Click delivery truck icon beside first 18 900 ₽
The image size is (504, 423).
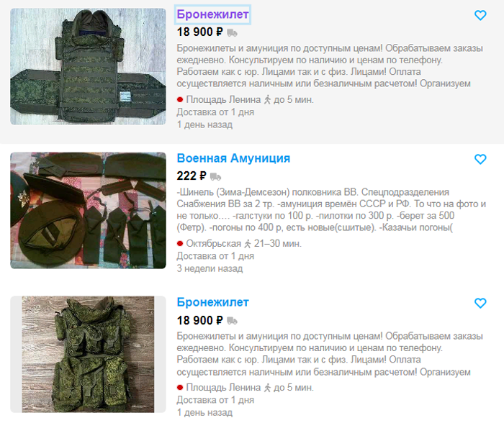[232, 33]
